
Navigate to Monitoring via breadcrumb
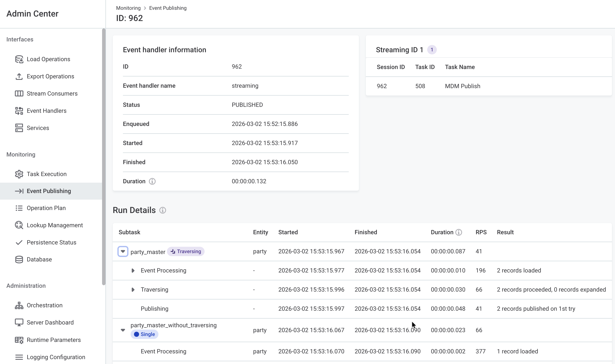[x=128, y=8]
